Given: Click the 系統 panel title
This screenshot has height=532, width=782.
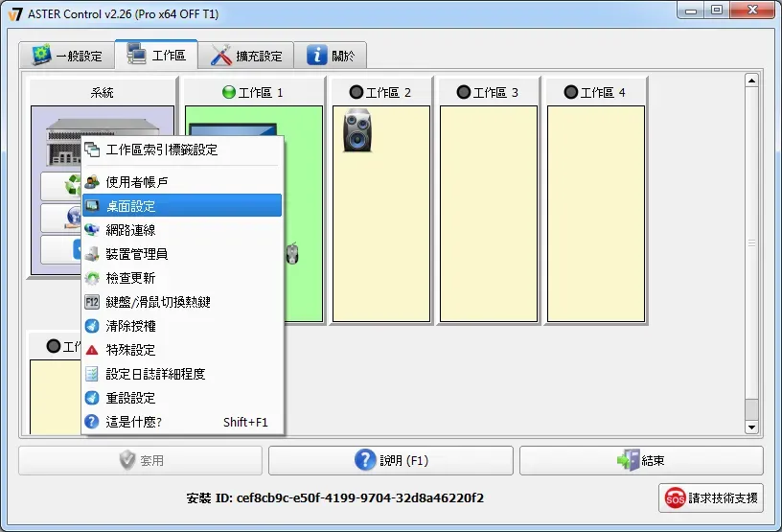Looking at the screenshot, I should tap(103, 92).
